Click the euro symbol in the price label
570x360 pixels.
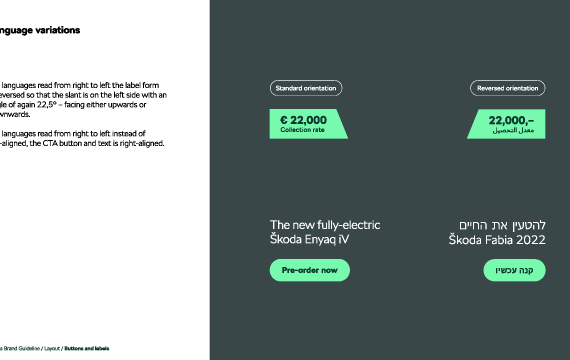pos(284,120)
